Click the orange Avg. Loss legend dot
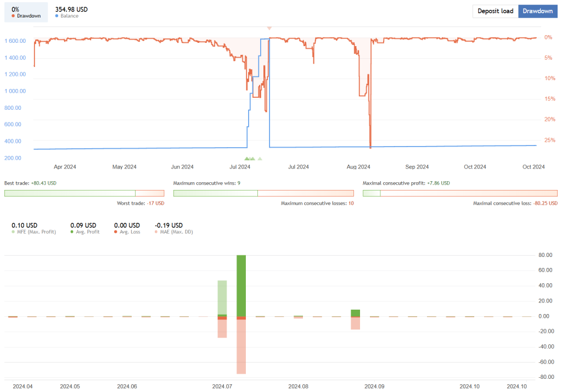Viewport: 562px width, 392px height. point(116,232)
